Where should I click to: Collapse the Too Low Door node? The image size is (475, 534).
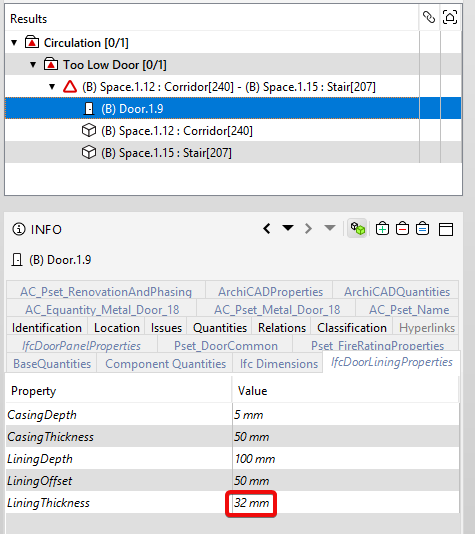point(33,65)
